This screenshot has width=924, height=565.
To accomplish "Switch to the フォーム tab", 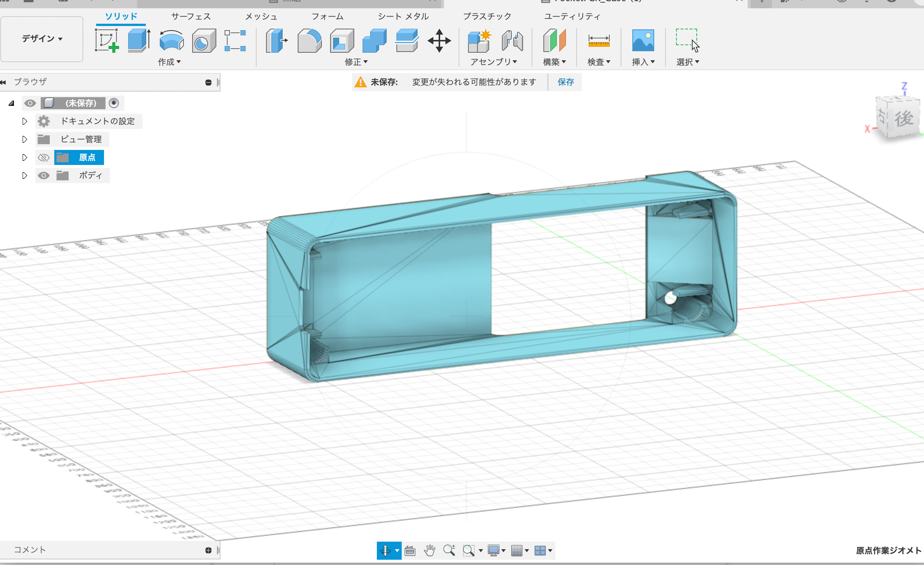I will (x=327, y=17).
